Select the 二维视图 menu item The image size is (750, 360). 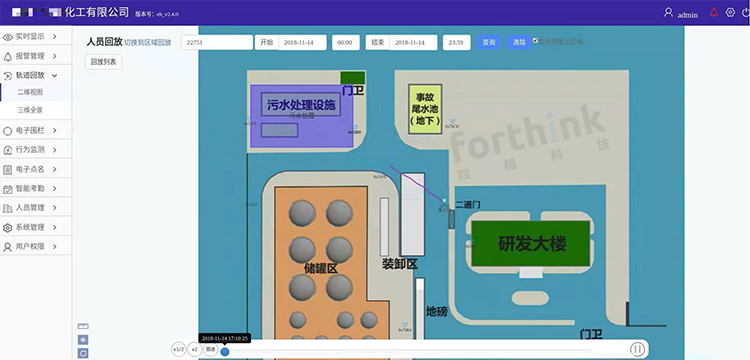click(30, 92)
